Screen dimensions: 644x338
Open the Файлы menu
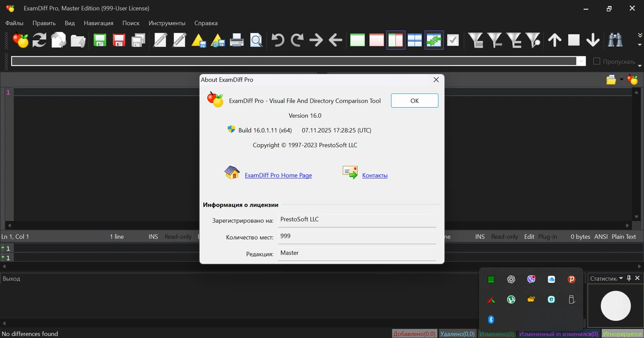14,23
